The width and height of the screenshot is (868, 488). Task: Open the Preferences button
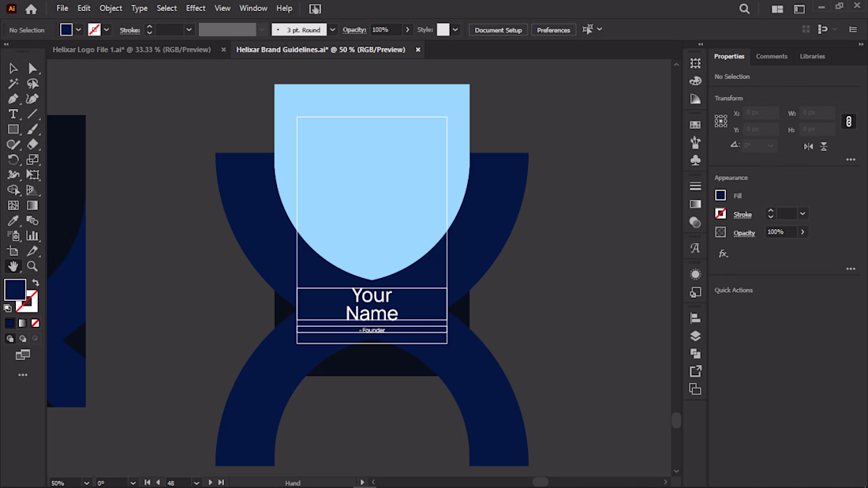pyautogui.click(x=553, y=30)
